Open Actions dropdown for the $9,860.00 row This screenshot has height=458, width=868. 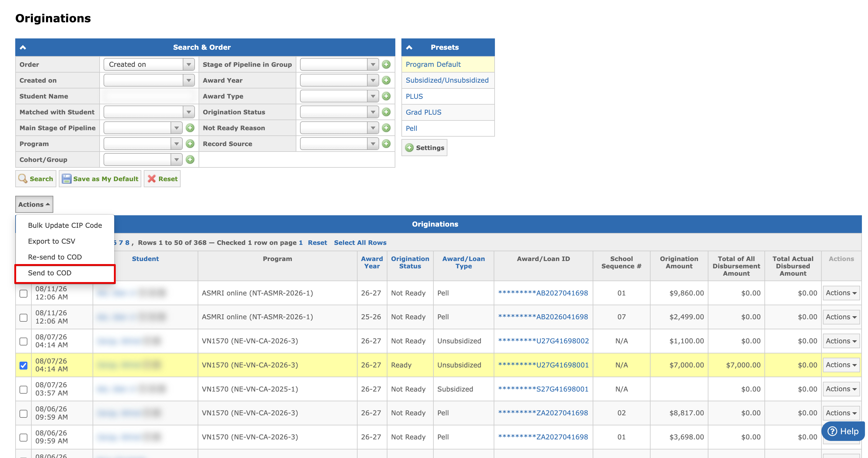tap(841, 293)
